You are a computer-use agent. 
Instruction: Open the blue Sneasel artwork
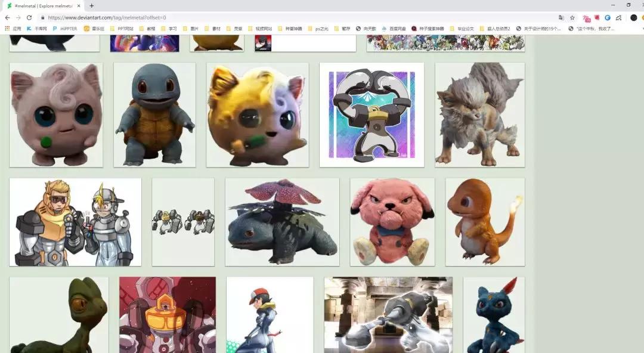(494, 315)
